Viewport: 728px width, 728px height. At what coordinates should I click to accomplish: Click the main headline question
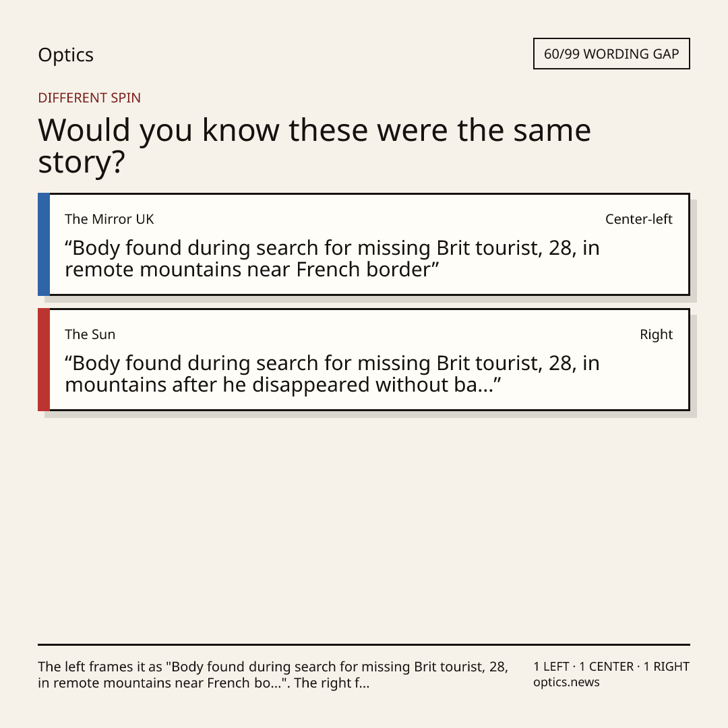pyautogui.click(x=314, y=146)
